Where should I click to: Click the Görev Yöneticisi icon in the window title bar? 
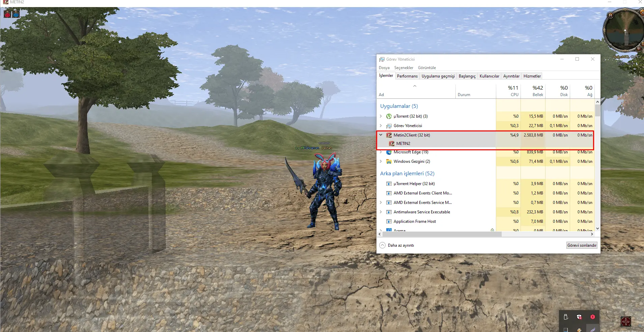tap(382, 59)
